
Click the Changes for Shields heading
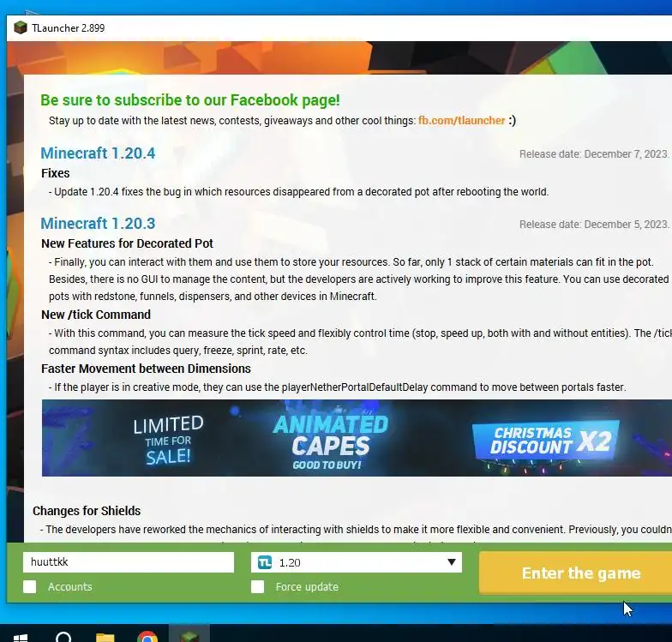pyautogui.click(x=87, y=511)
